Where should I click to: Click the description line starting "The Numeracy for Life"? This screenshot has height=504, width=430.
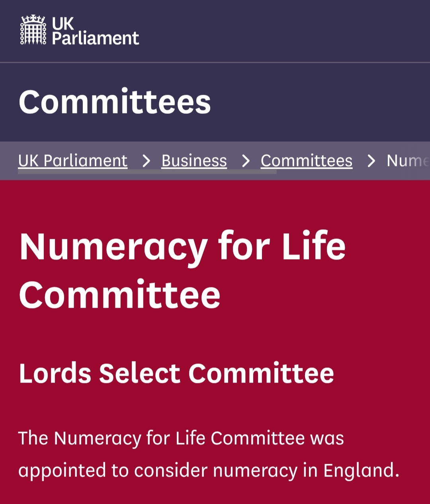point(181,438)
